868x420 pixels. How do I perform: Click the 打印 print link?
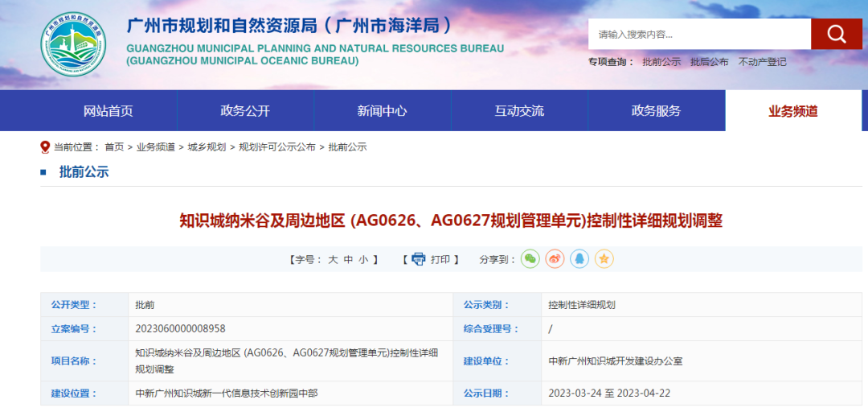(440, 259)
